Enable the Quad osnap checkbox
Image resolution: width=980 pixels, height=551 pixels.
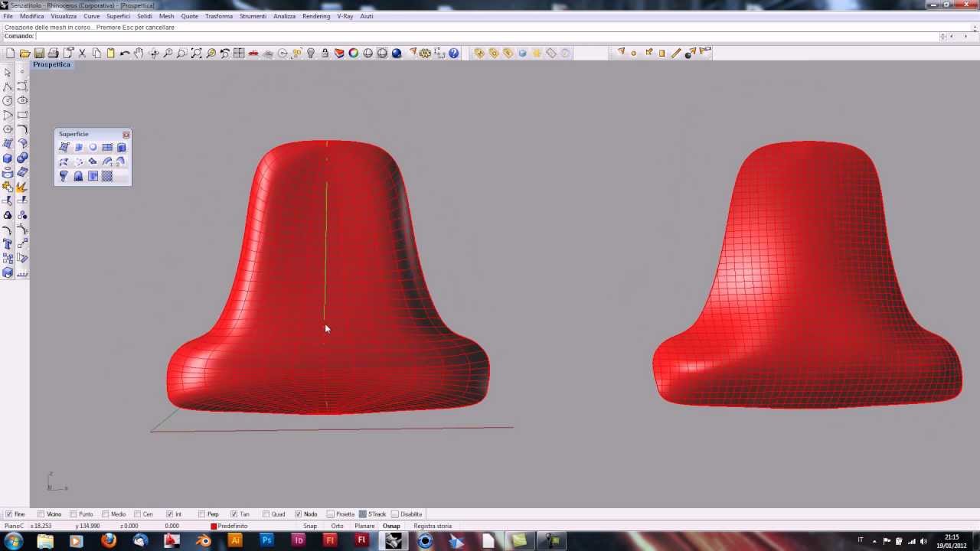pos(266,514)
